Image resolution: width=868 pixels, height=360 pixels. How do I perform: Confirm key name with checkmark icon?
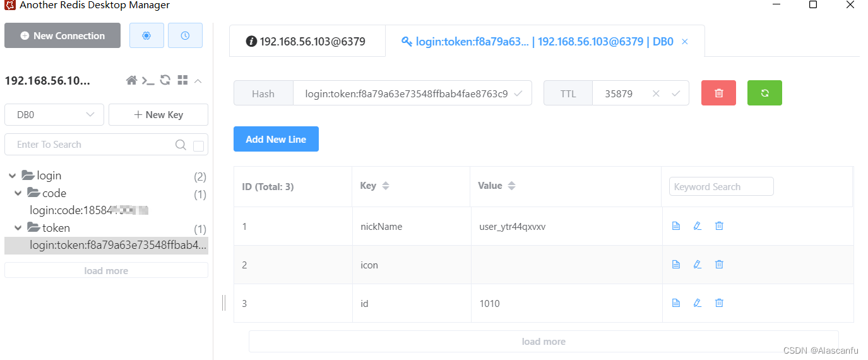pos(518,93)
